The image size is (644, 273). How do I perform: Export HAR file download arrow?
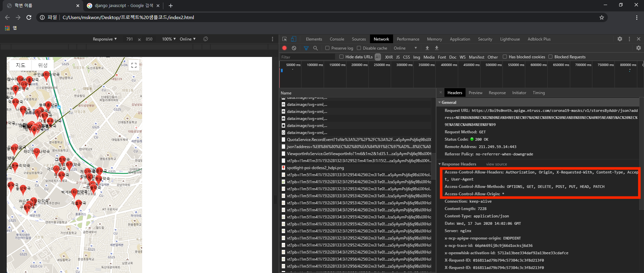436,48
